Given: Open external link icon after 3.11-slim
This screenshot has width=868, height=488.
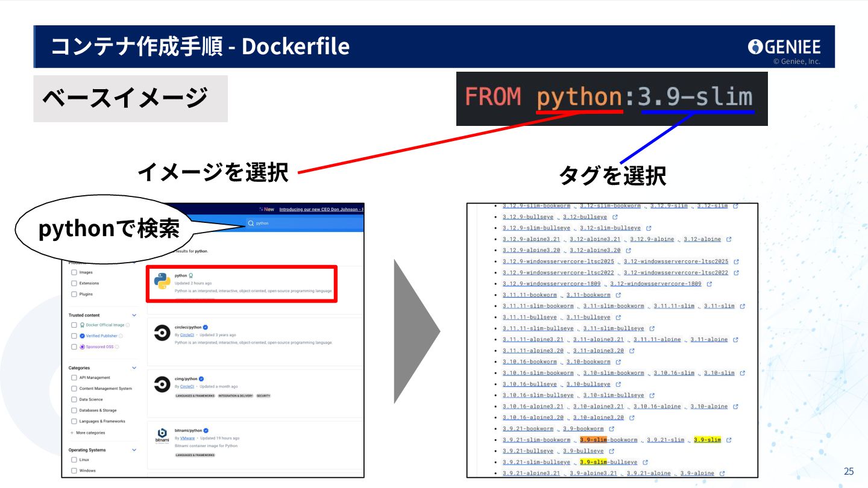Looking at the screenshot, I should click(x=743, y=306).
